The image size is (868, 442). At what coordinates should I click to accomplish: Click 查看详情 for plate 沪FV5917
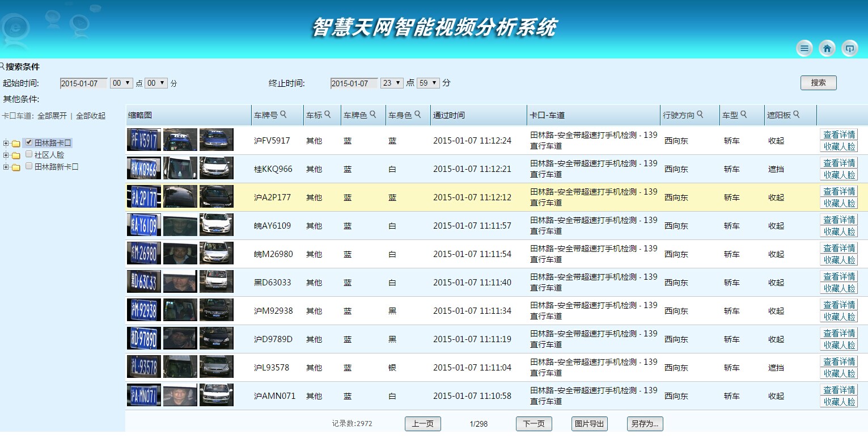[x=839, y=134]
